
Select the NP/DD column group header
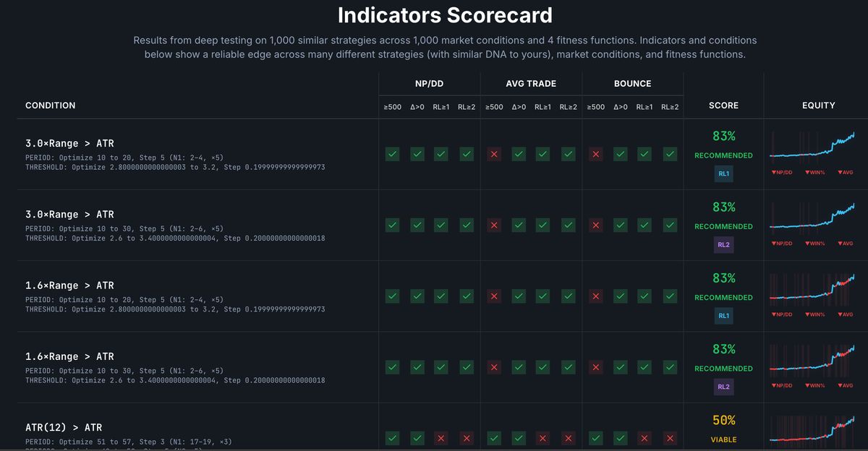click(429, 83)
